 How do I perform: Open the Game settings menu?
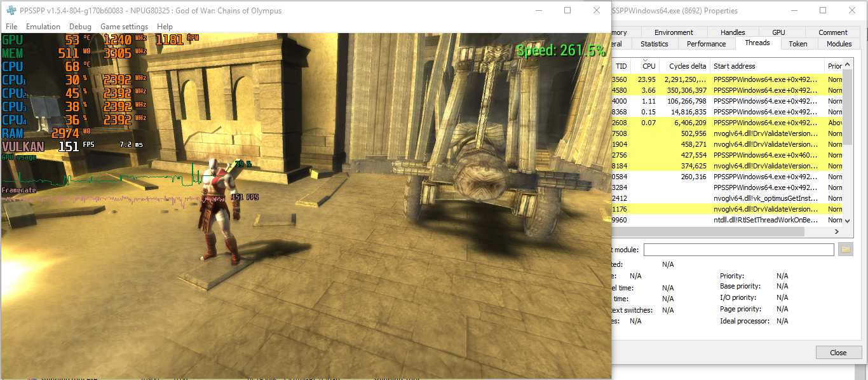(x=124, y=27)
